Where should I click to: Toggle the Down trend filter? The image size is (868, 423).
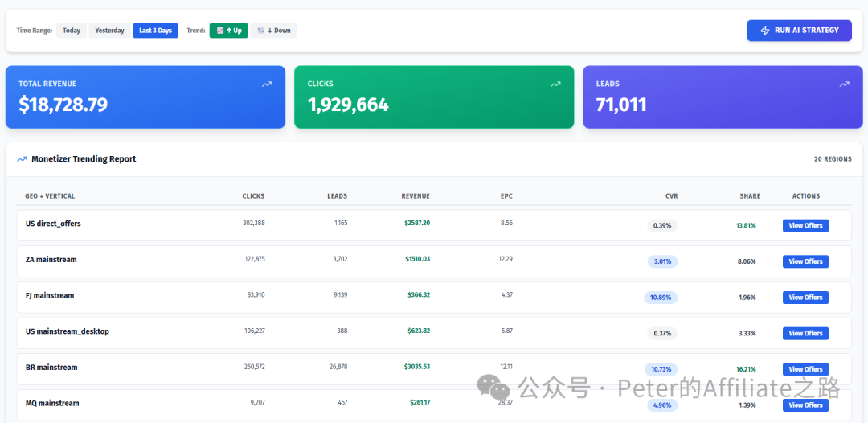point(274,31)
